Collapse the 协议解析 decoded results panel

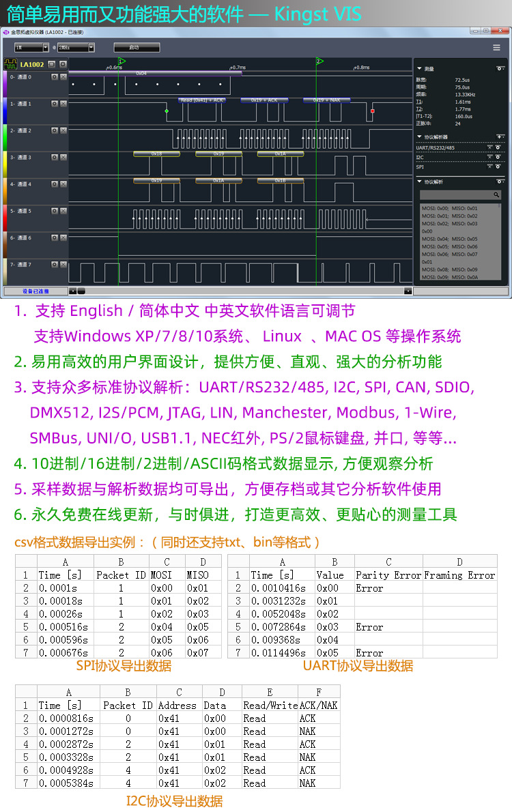tap(419, 182)
